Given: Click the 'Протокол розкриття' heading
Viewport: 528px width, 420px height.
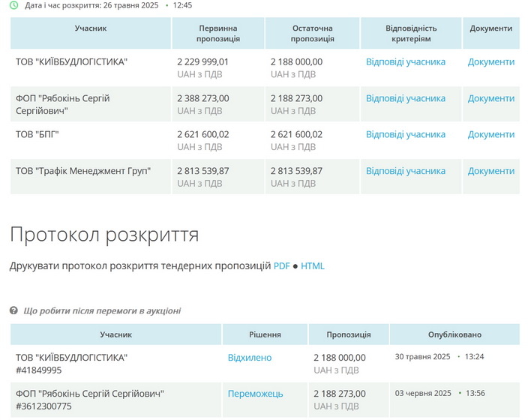Looking at the screenshot, I should coord(104,235).
